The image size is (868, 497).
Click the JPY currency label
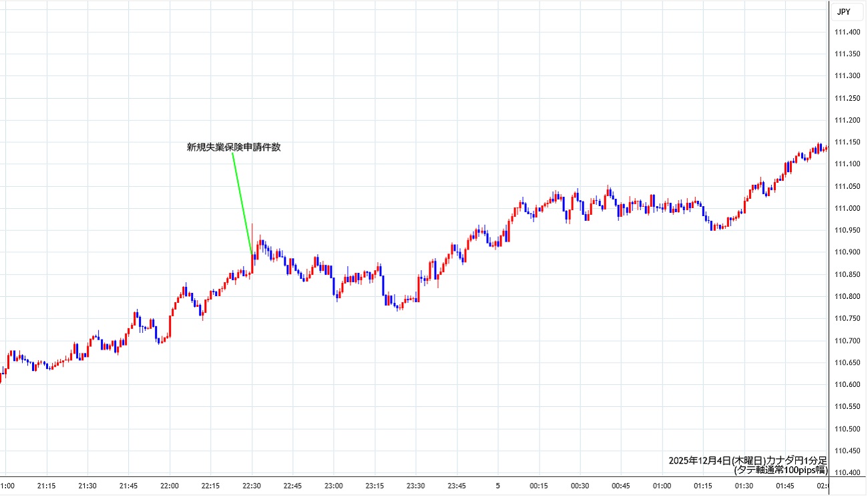(844, 11)
